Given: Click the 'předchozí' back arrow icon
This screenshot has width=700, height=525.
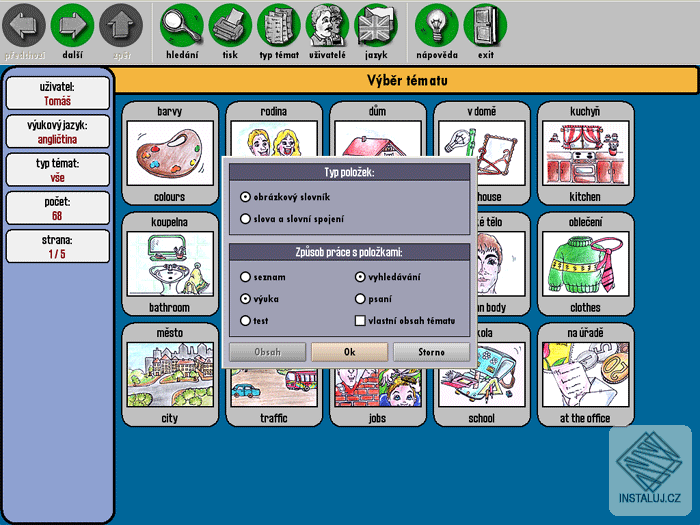Looking at the screenshot, I should pyautogui.click(x=24, y=26).
